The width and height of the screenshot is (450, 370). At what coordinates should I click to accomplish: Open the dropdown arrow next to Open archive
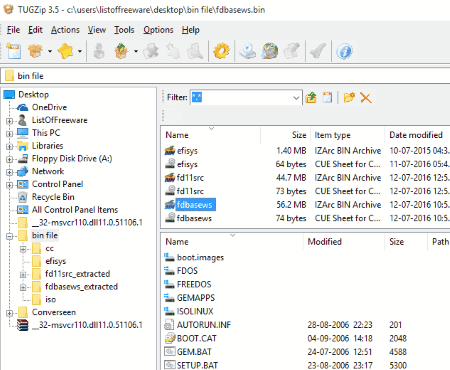coord(50,51)
